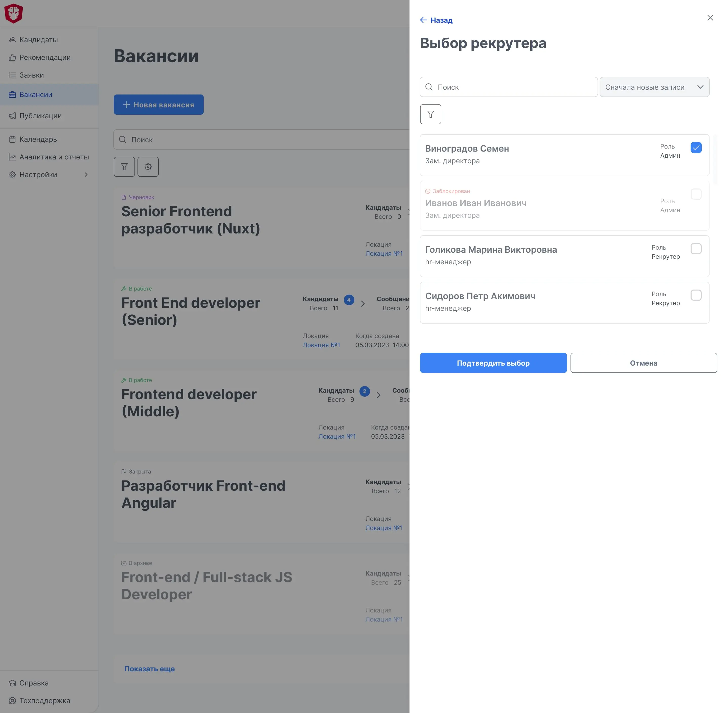Go to Аналитика и отчеты section

tap(54, 157)
